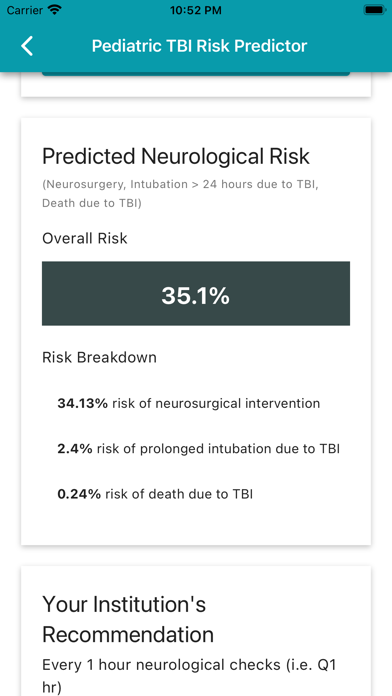Tap the battery indicator icon

pyautogui.click(x=376, y=10)
